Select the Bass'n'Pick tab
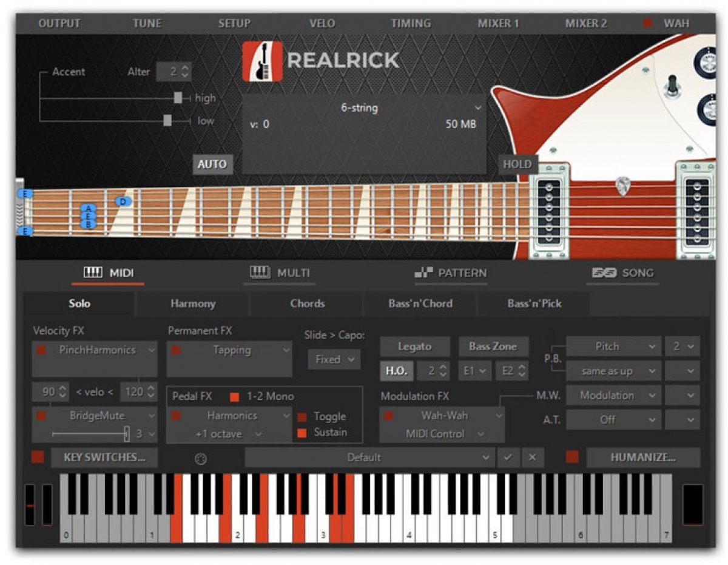Viewport: 728px width, 565px height. 534,303
